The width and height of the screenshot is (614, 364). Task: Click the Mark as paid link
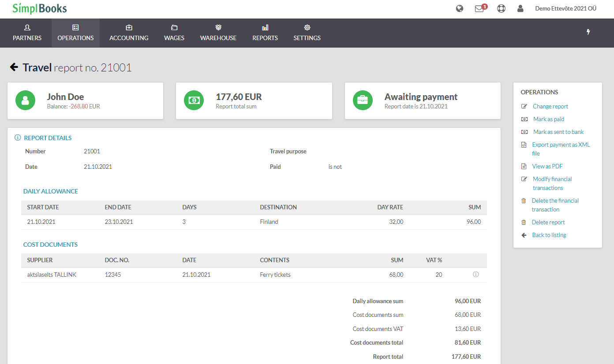coord(549,119)
